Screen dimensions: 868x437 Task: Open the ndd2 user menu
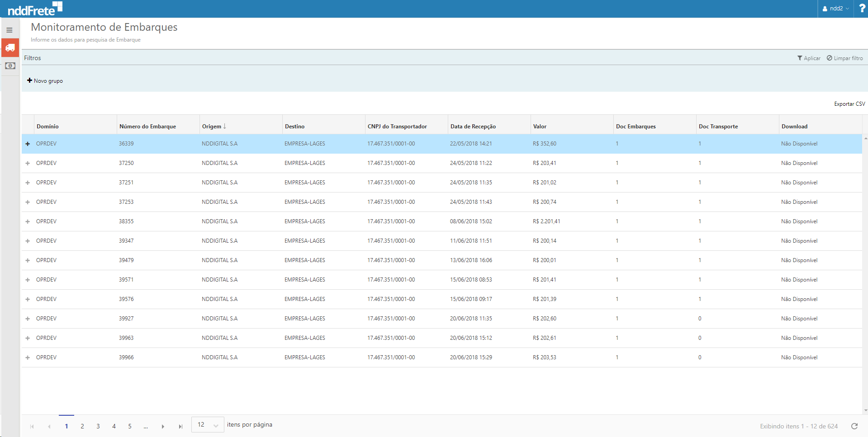pyautogui.click(x=835, y=9)
